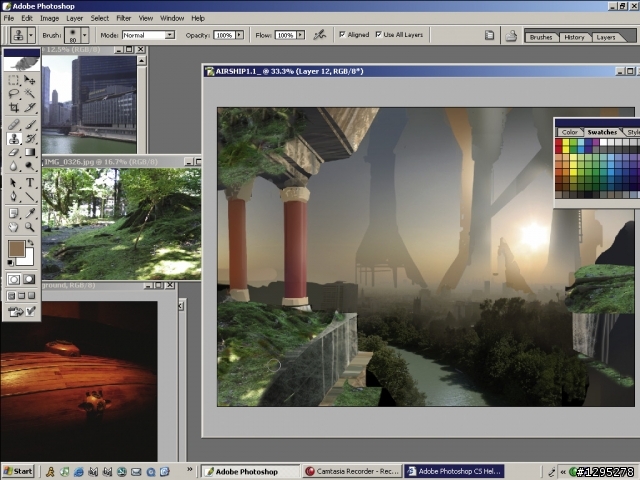Screen dimensions: 640x480
Task: Switch to Quick Mask Mode
Action: [29, 280]
